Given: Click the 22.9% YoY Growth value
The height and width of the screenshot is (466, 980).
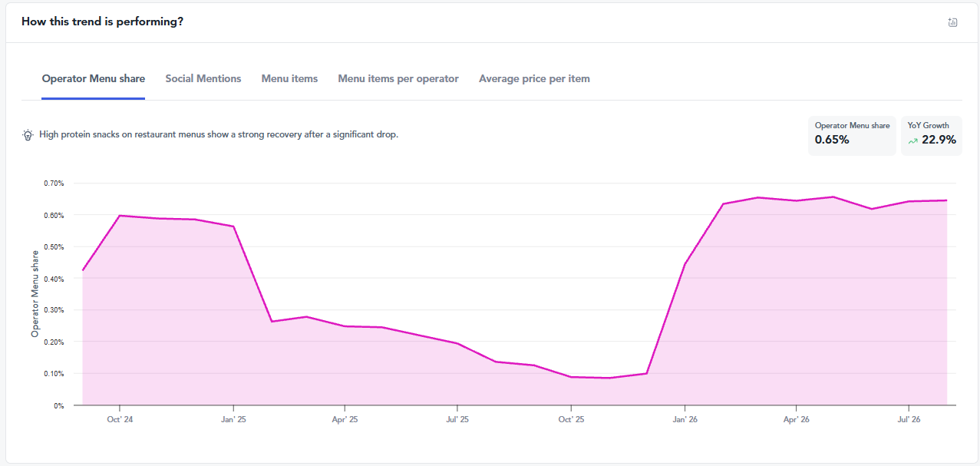Looking at the screenshot, I should tap(939, 140).
